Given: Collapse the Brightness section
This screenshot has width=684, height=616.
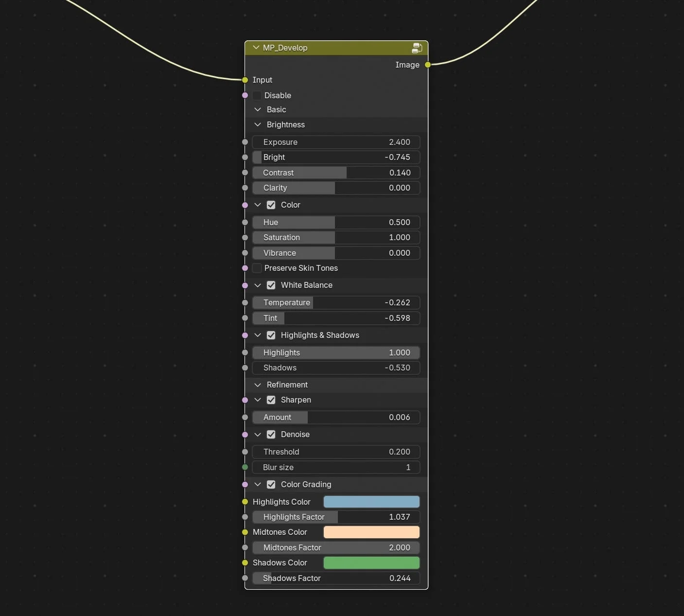Looking at the screenshot, I should [x=258, y=124].
